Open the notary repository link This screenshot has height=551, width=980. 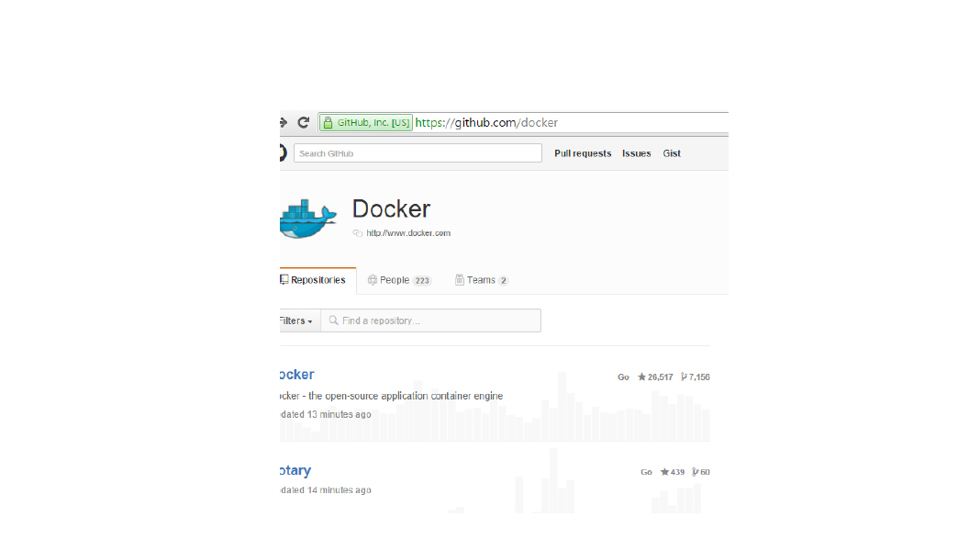[x=295, y=470]
